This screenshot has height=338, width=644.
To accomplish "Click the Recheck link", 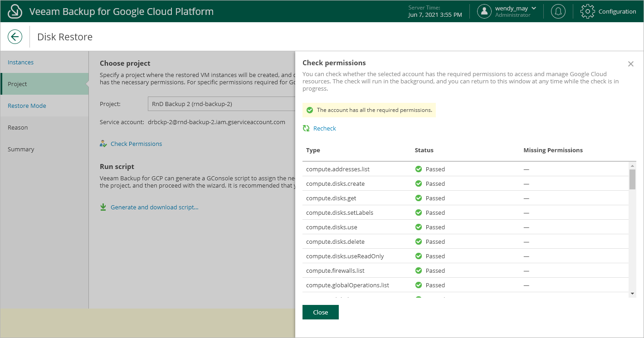I will (x=325, y=128).
